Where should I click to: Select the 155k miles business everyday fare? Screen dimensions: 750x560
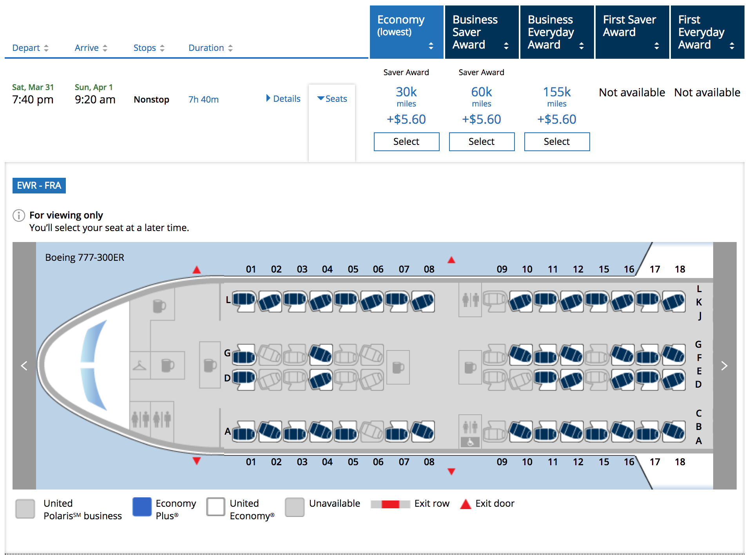557,141
